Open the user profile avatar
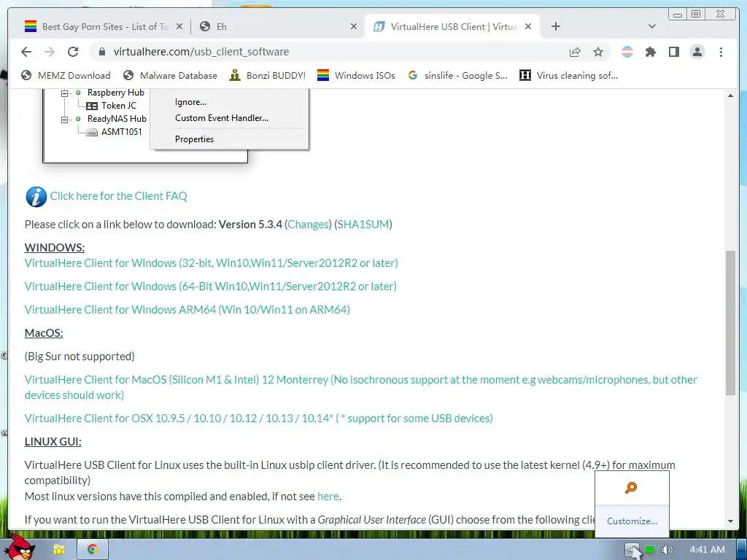 (x=697, y=52)
